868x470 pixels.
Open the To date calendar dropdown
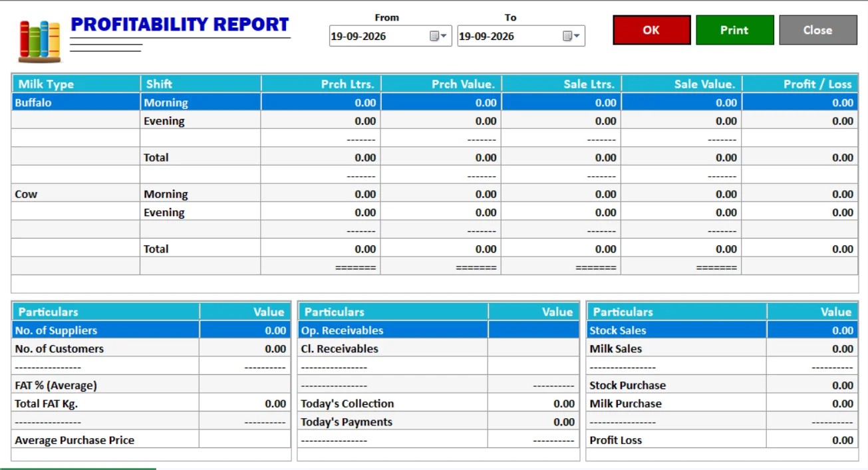[571, 36]
